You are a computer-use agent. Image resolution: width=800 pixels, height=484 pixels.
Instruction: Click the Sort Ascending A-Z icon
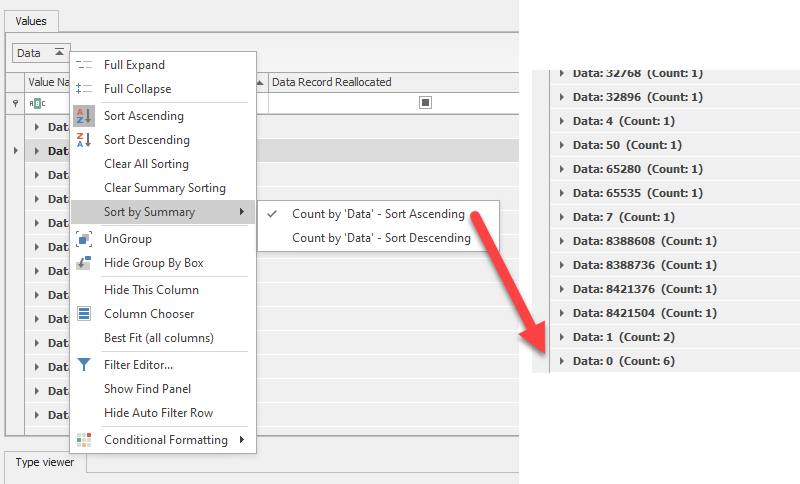pyautogui.click(x=84, y=116)
